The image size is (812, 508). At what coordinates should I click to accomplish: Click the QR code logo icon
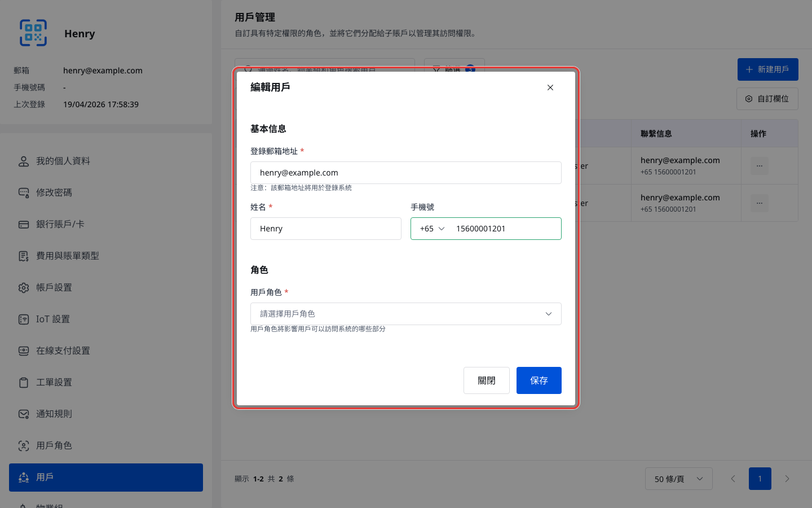coord(33,33)
